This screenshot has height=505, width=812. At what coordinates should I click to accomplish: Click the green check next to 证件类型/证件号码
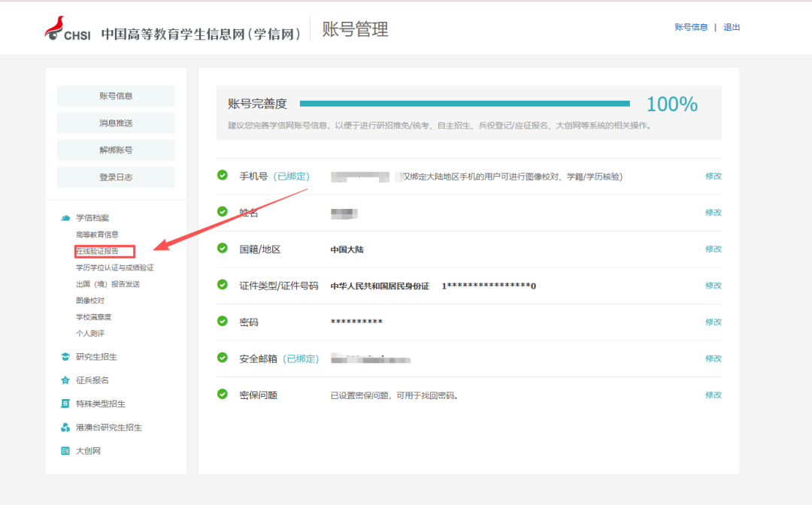(222, 285)
